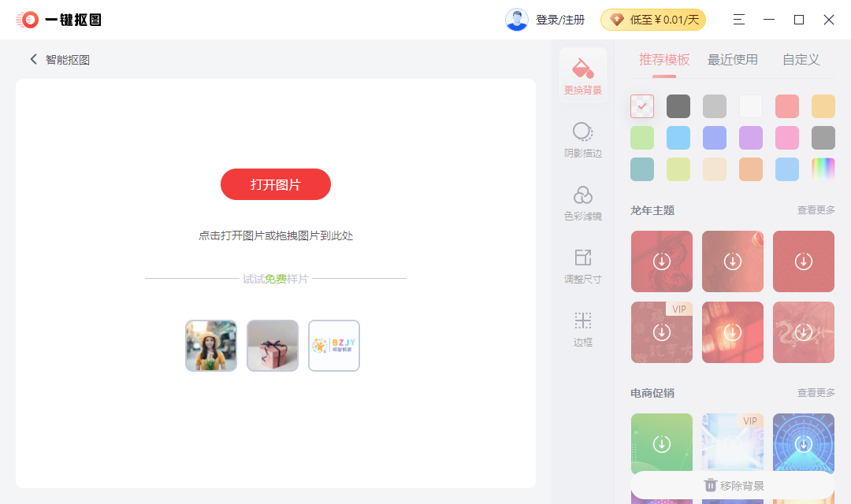851x504 pixels.
Task: Select the 更换背景 (change background) tool icon
Action: [582, 74]
